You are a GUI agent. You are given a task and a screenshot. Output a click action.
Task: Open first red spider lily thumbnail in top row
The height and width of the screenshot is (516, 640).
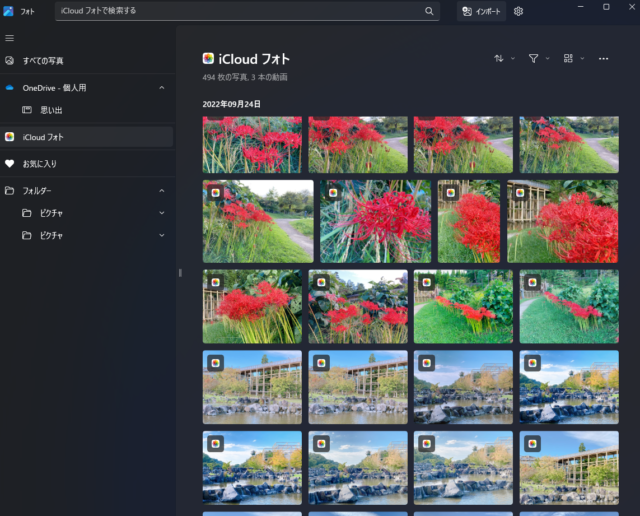(x=252, y=145)
